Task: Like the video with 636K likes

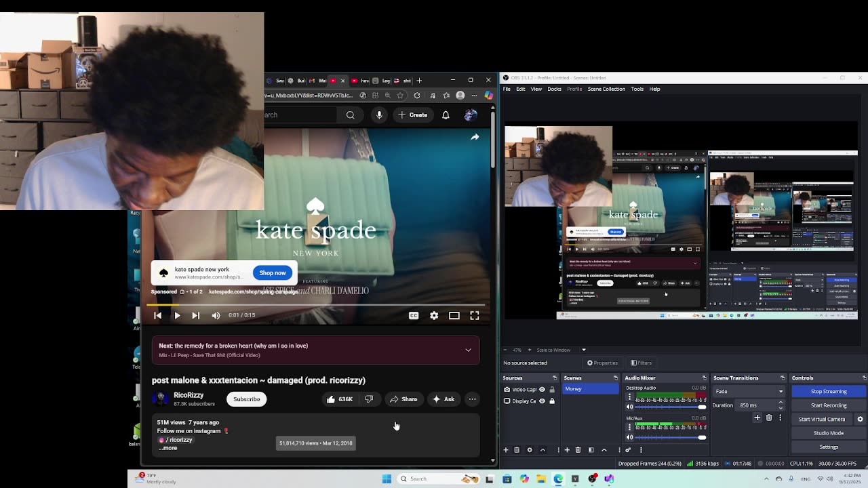Action: (340, 399)
